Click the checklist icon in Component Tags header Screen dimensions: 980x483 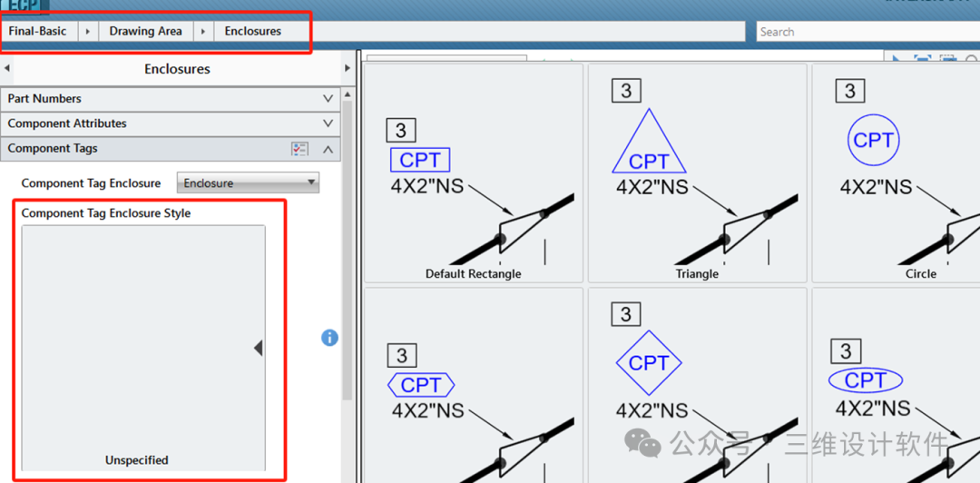pyautogui.click(x=300, y=149)
